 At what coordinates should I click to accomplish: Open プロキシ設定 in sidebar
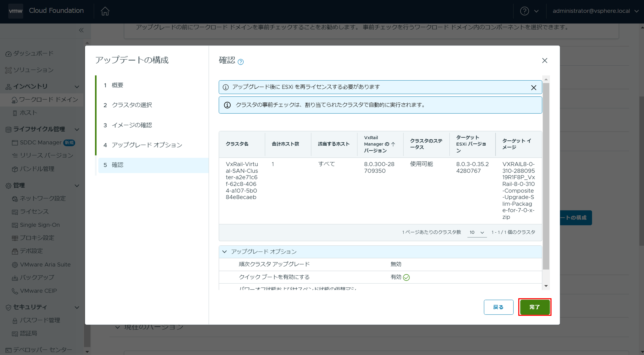37,238
